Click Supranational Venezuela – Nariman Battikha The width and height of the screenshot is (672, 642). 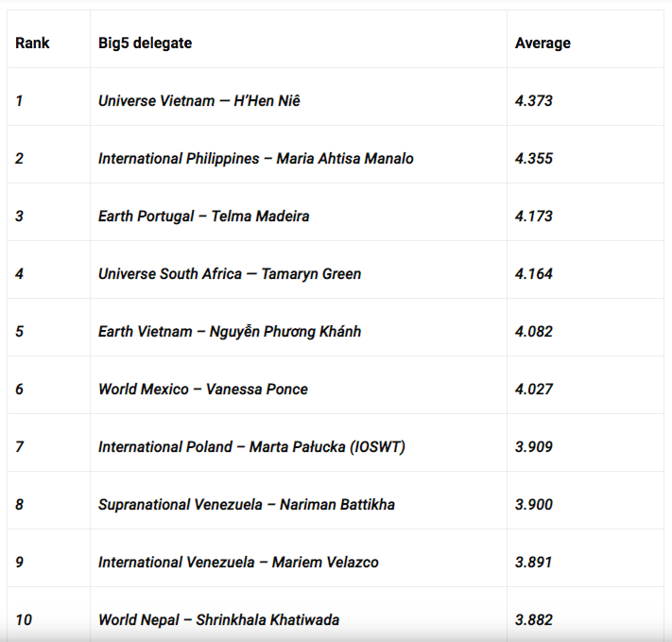tap(246, 504)
